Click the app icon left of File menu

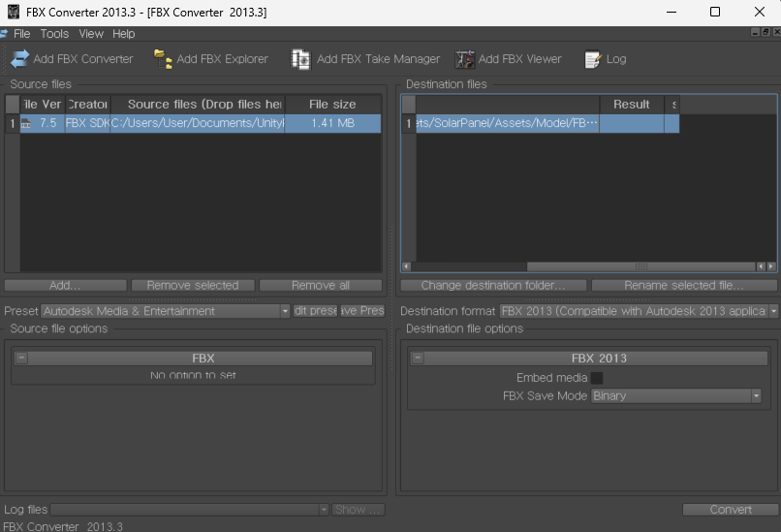(4, 33)
